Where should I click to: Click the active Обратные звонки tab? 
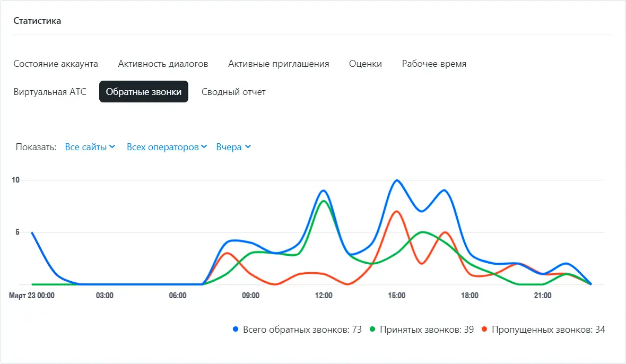point(143,92)
